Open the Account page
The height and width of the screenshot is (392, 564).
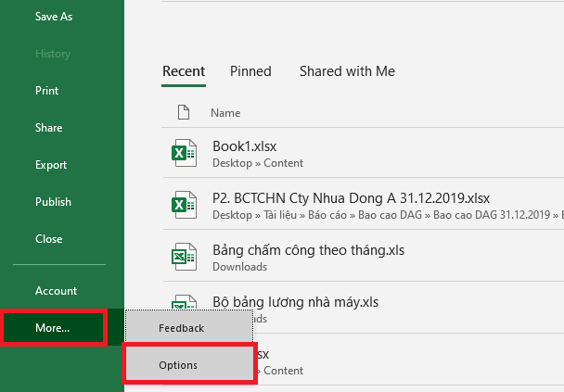coord(56,290)
